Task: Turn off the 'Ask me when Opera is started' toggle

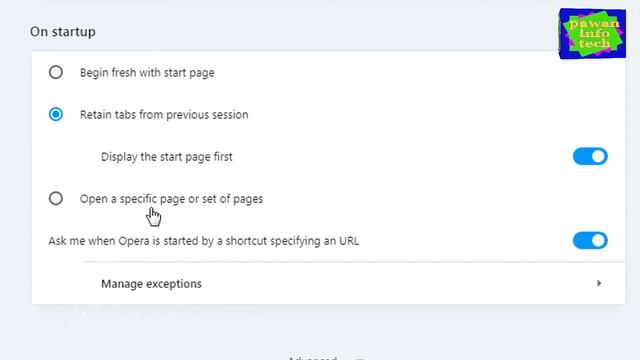Action: pyautogui.click(x=590, y=240)
